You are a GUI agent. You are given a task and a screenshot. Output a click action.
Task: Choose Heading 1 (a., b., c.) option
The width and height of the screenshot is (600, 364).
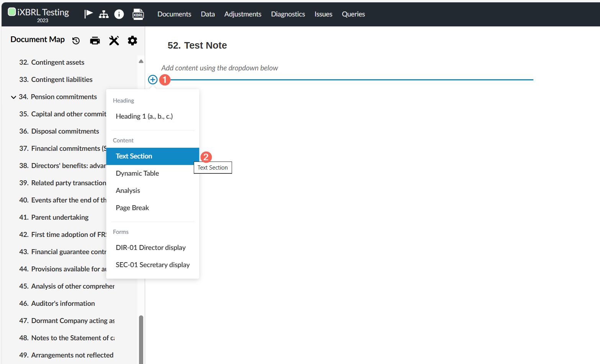[153, 116]
